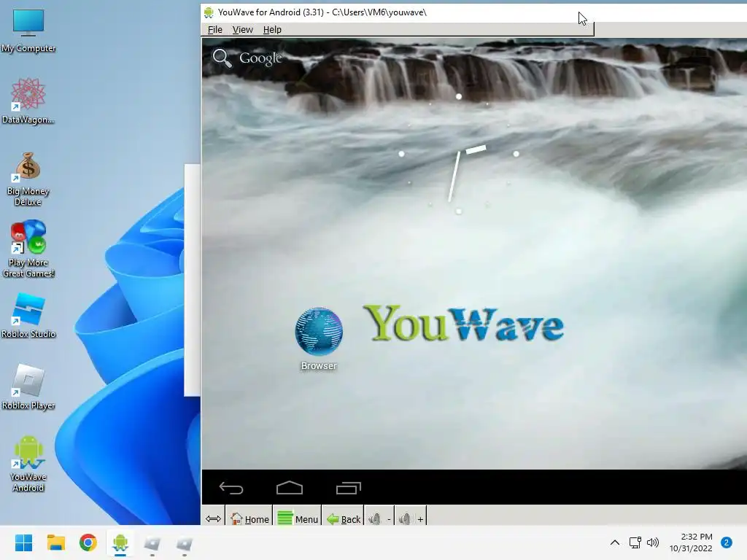747x560 pixels.
Task: Click the rotate screen double-arrow button
Action: [x=213, y=518]
